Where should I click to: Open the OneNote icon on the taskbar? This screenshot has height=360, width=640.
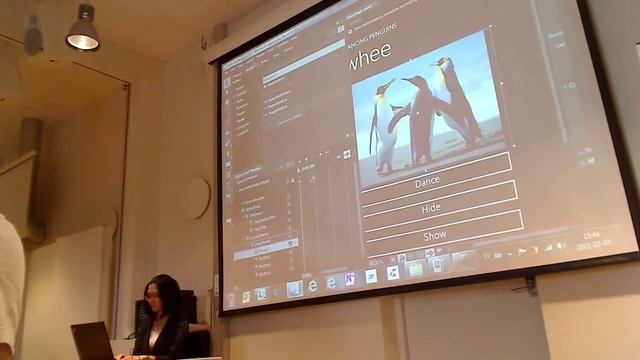tap(350, 280)
